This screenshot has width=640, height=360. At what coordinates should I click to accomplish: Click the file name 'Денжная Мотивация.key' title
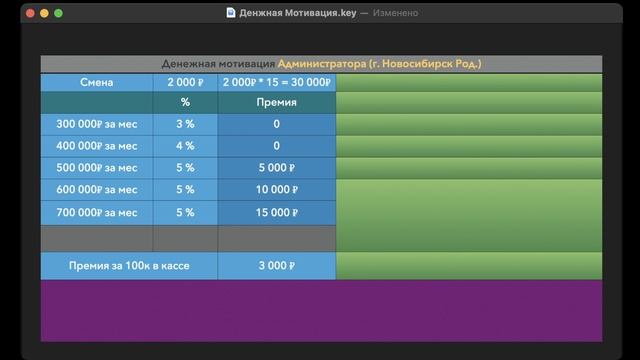[x=298, y=13]
